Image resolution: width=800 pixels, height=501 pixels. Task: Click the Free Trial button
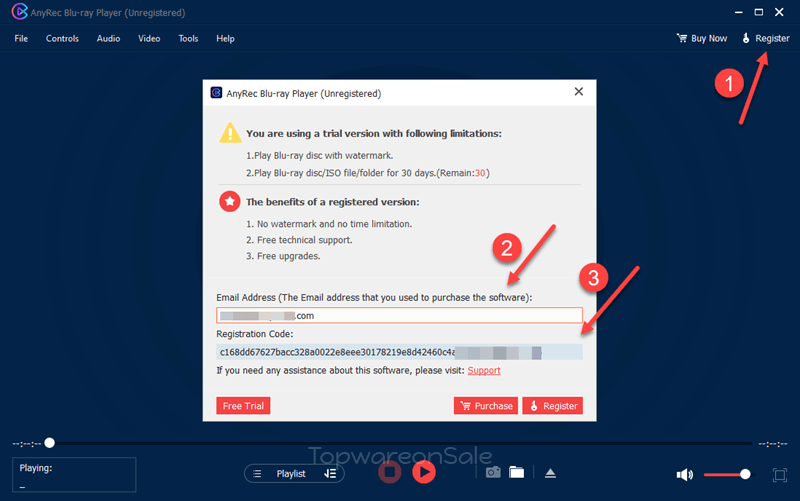[x=243, y=406]
